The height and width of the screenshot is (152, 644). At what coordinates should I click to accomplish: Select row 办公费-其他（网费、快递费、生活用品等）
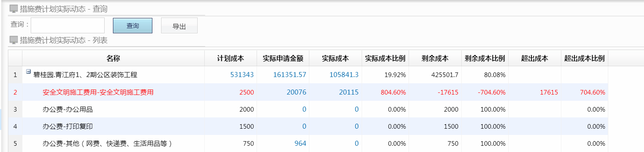(x=308, y=143)
